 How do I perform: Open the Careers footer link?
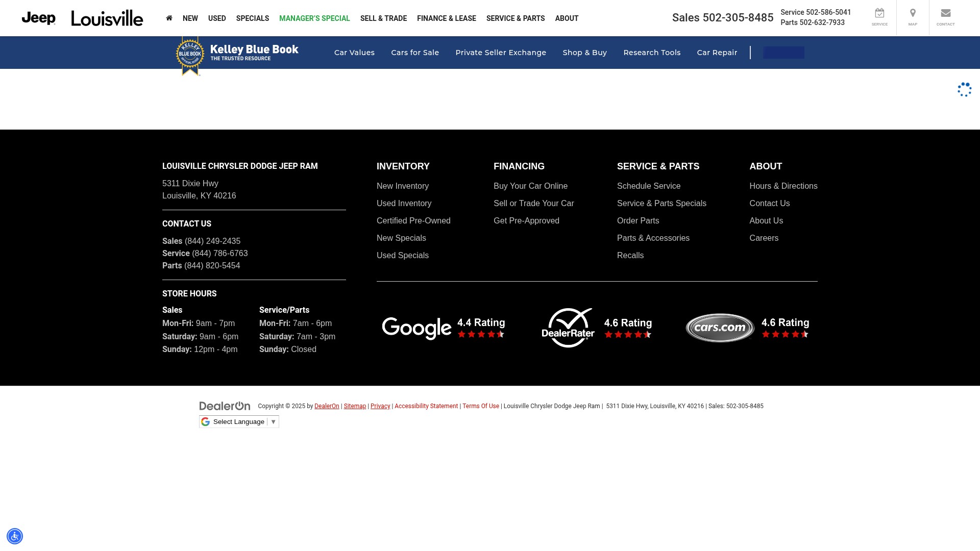pos(764,238)
